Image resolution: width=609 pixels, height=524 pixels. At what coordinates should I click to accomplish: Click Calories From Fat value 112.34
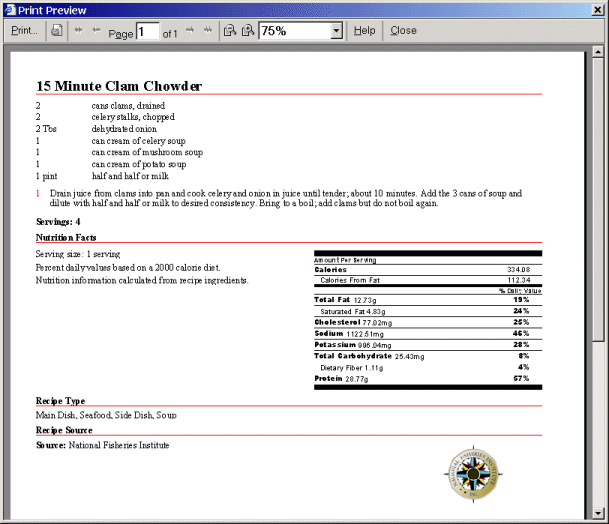[519, 280]
